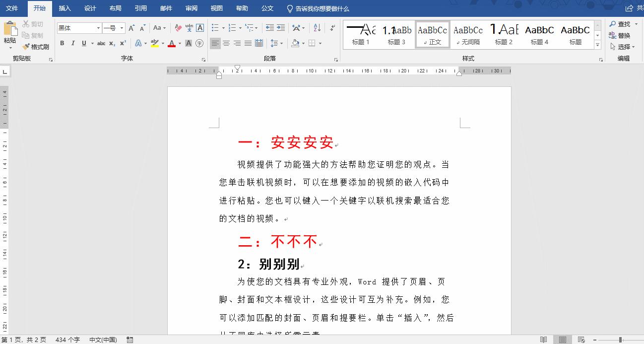Apply superscript formatting

(123, 43)
